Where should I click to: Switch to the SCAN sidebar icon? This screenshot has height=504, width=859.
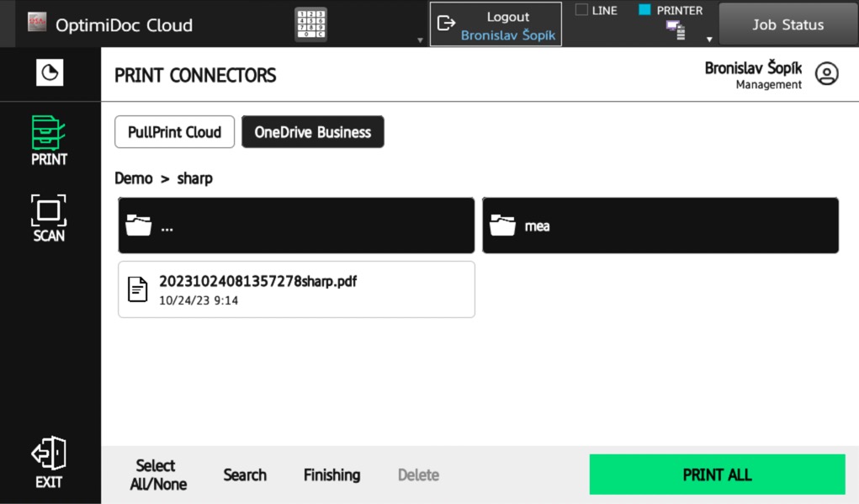(49, 218)
